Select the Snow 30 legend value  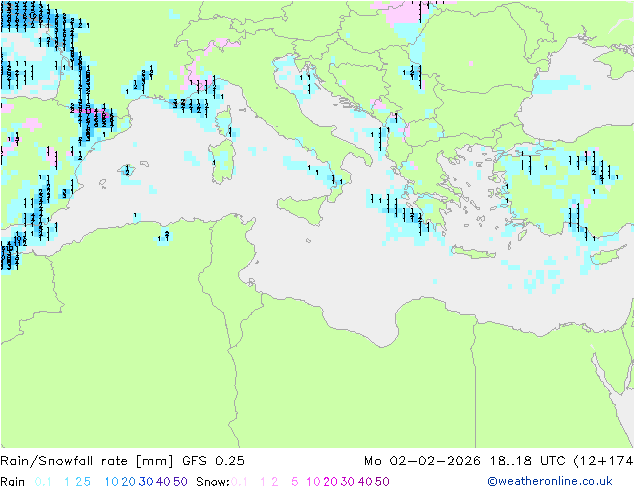(348, 482)
